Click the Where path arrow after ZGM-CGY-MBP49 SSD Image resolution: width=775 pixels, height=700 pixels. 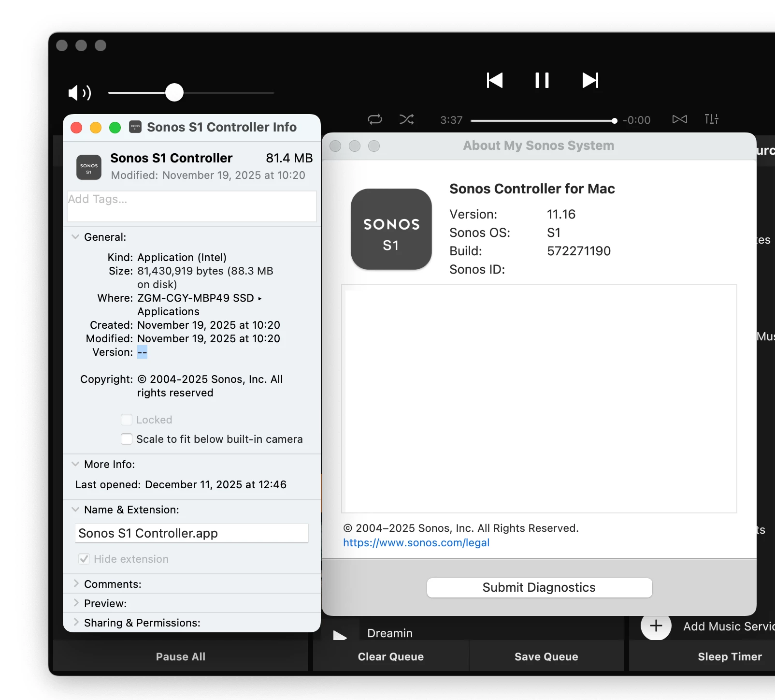pyautogui.click(x=260, y=298)
